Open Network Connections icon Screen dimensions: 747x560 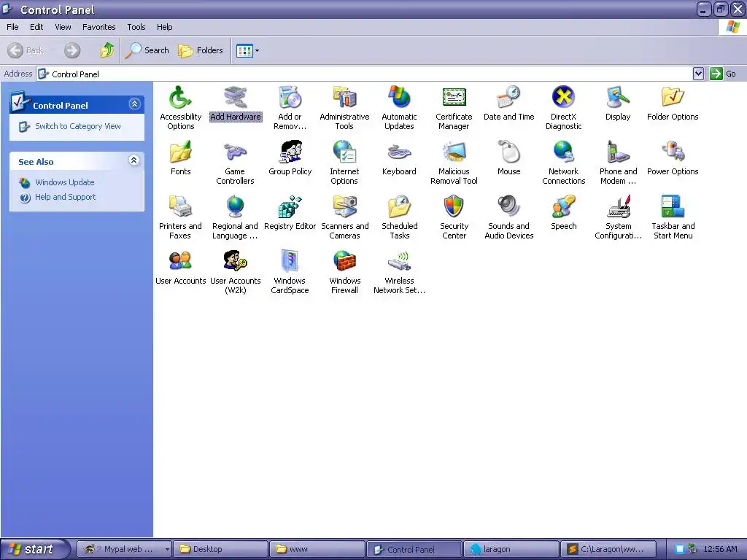coord(564,152)
